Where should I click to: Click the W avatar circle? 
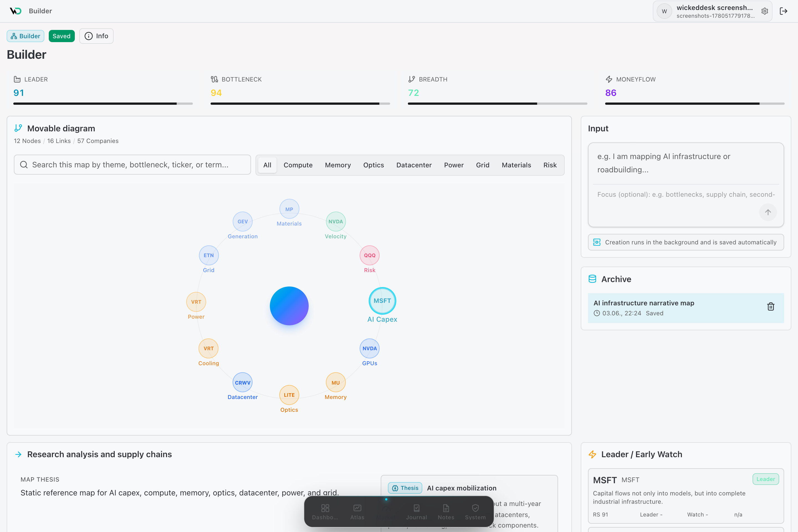(x=664, y=11)
